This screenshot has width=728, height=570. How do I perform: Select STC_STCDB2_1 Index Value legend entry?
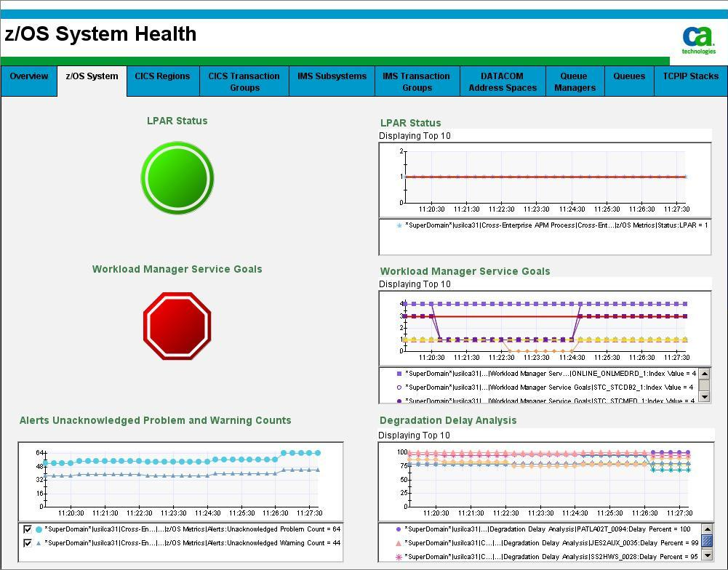[x=549, y=387]
